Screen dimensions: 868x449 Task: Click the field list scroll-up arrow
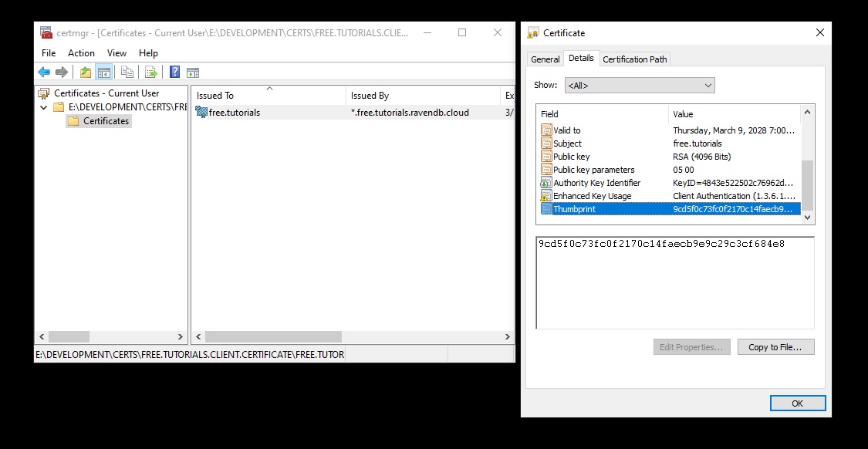pos(807,113)
